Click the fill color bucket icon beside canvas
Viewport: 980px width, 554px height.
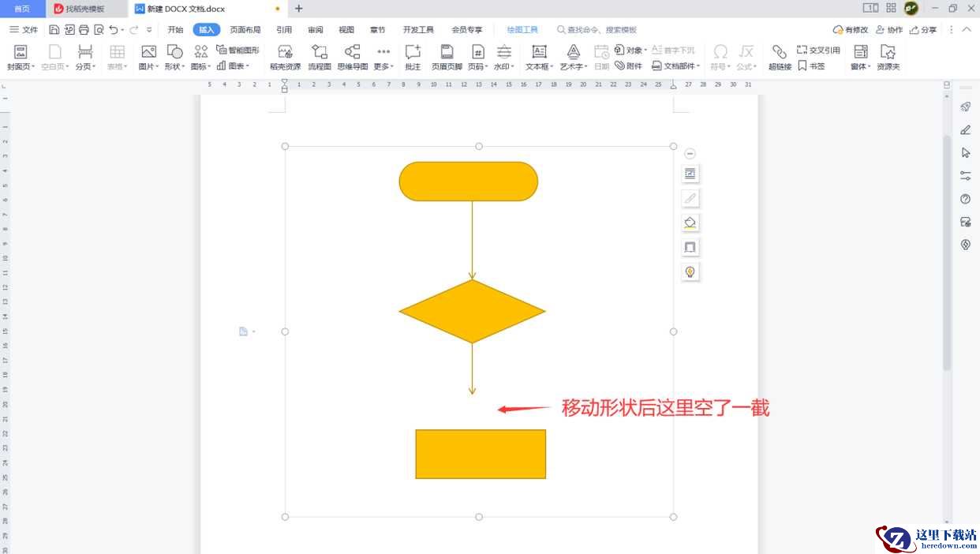pyautogui.click(x=690, y=223)
